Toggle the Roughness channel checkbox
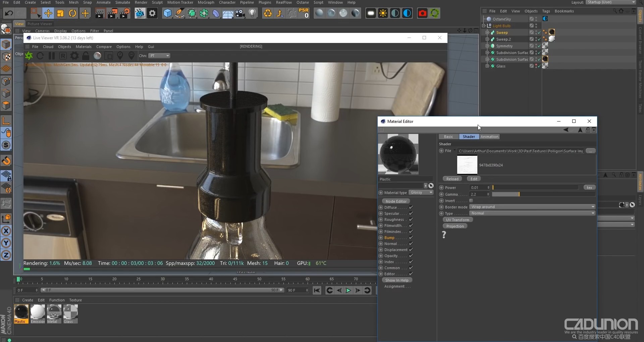Viewport: 644px width, 342px height. point(411,219)
